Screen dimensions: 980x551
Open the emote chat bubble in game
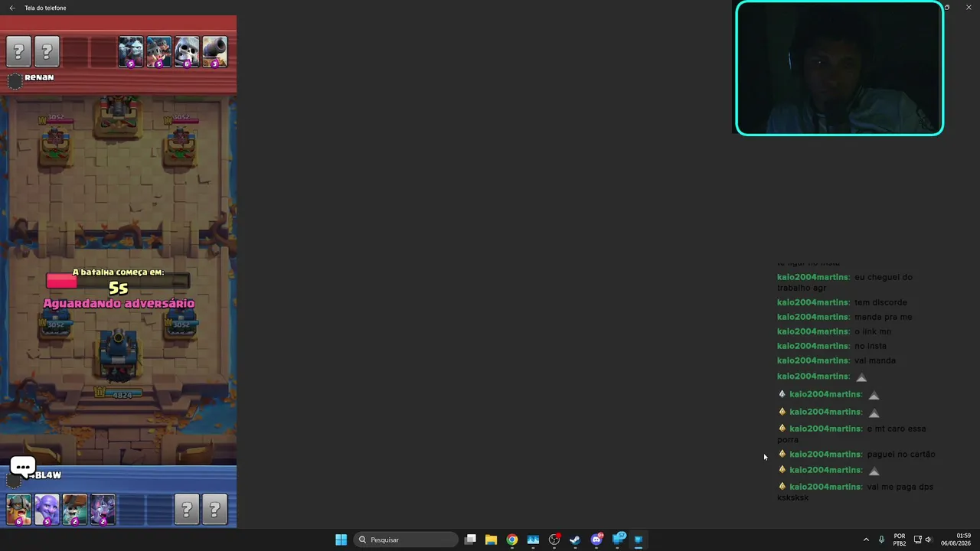pos(23,466)
